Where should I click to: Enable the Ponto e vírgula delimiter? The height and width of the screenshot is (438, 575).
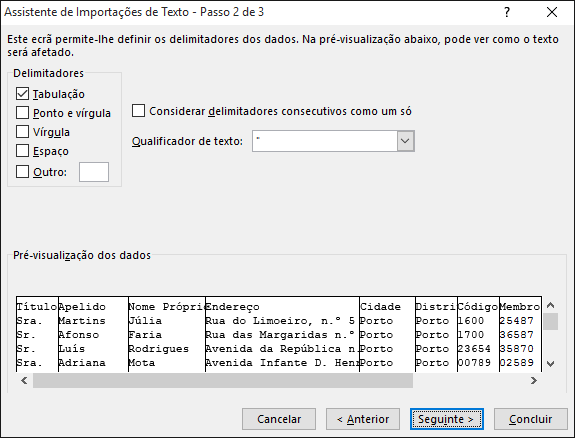(22, 113)
